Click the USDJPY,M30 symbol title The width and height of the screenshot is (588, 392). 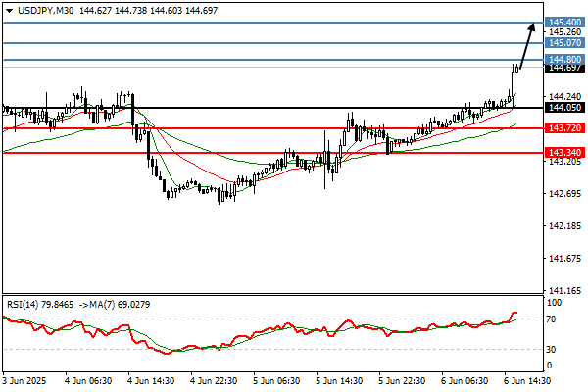tap(46, 11)
